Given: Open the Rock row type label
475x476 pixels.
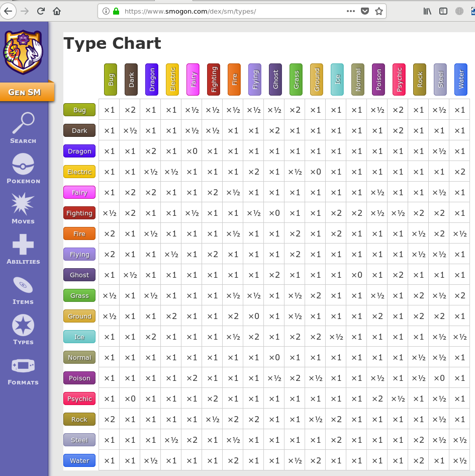Looking at the screenshot, I should coord(79,420).
